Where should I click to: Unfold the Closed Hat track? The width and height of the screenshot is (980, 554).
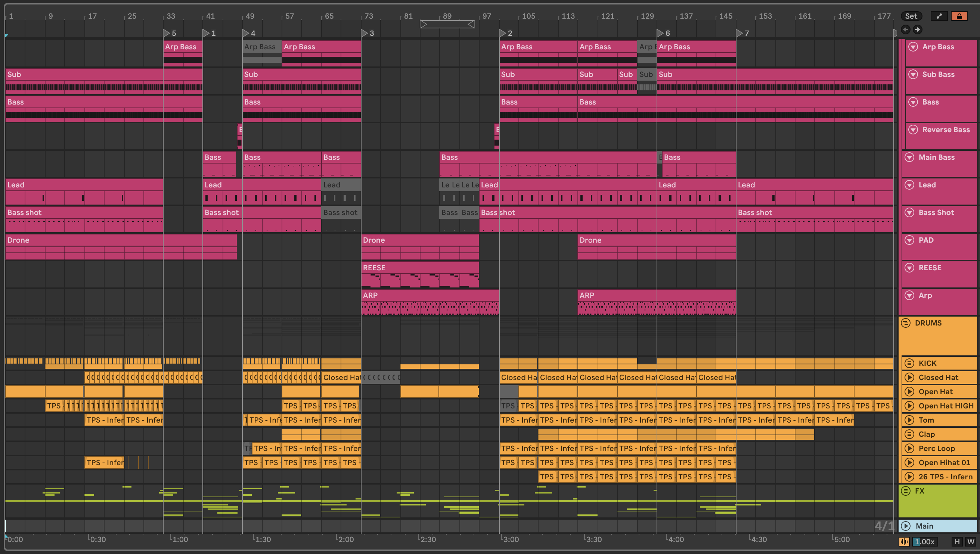[x=909, y=377]
